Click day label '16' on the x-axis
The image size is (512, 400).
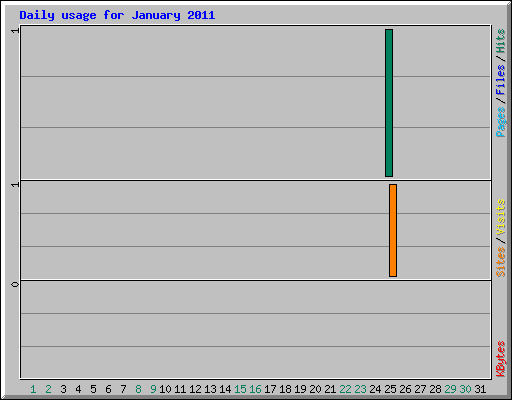pyautogui.click(x=255, y=389)
